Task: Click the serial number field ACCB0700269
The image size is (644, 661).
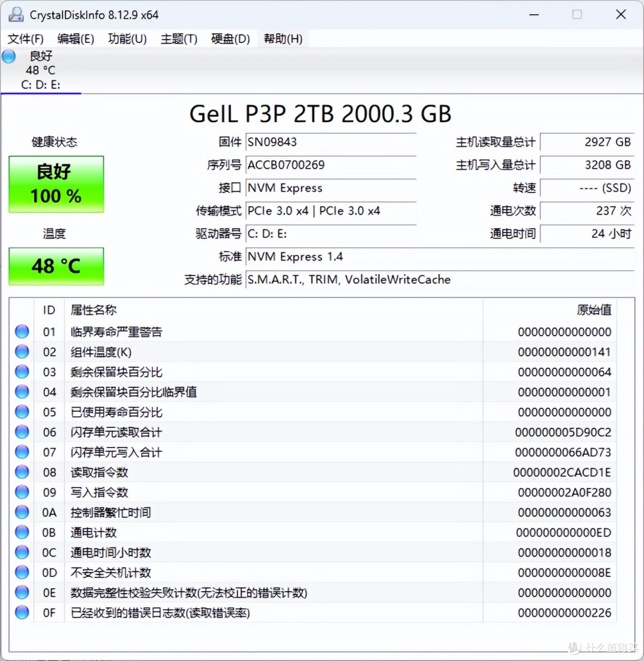Action: tap(331, 165)
